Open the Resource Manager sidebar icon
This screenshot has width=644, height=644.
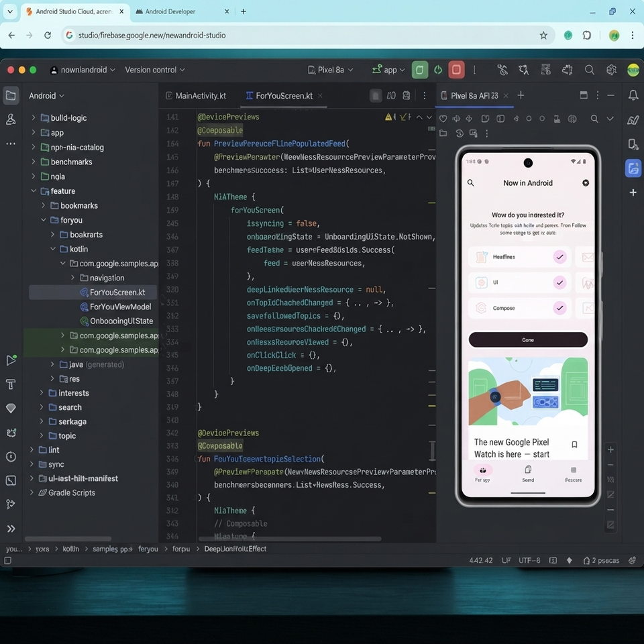tap(11, 119)
